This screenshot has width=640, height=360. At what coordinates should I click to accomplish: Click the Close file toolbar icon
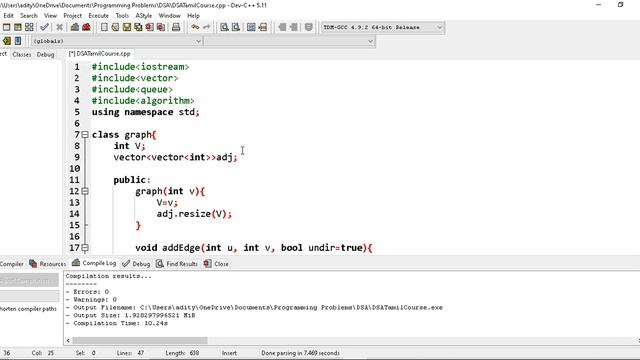pos(150,27)
